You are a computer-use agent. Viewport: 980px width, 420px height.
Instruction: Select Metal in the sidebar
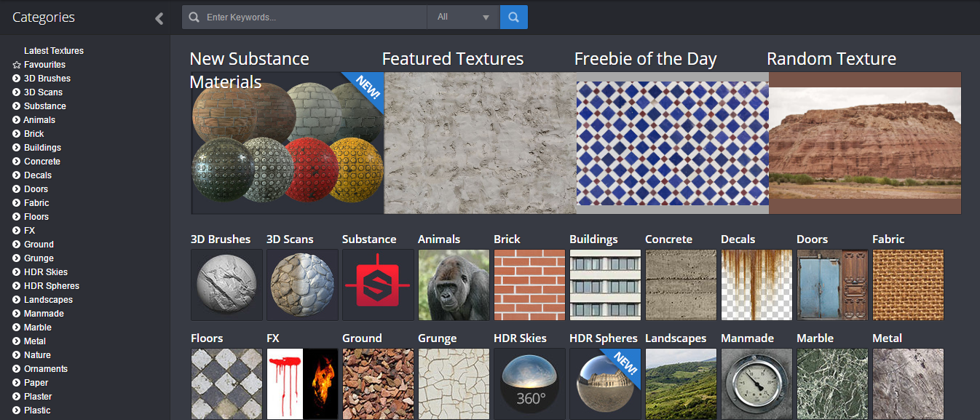point(35,341)
